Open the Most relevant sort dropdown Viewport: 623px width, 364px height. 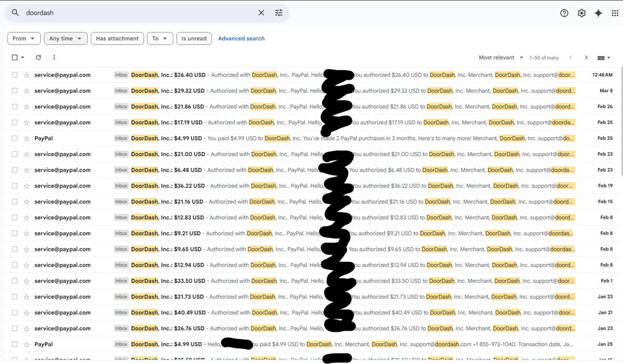click(x=502, y=58)
